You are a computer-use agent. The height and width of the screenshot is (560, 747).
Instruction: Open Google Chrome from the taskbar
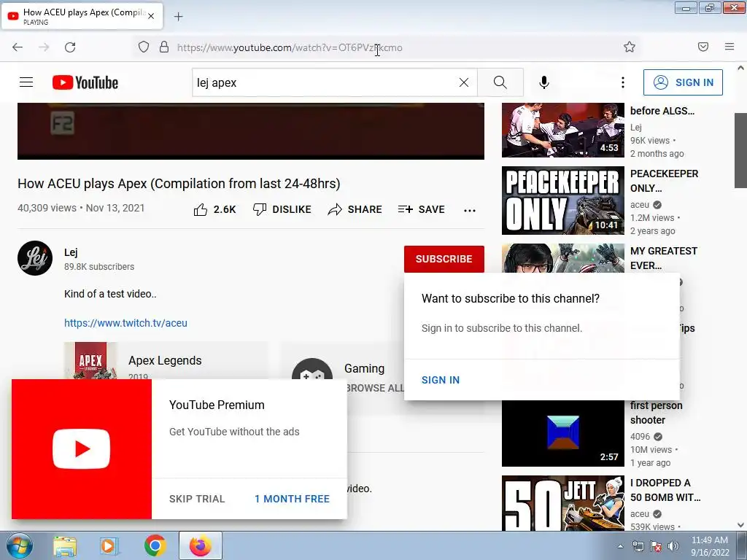pos(155,545)
